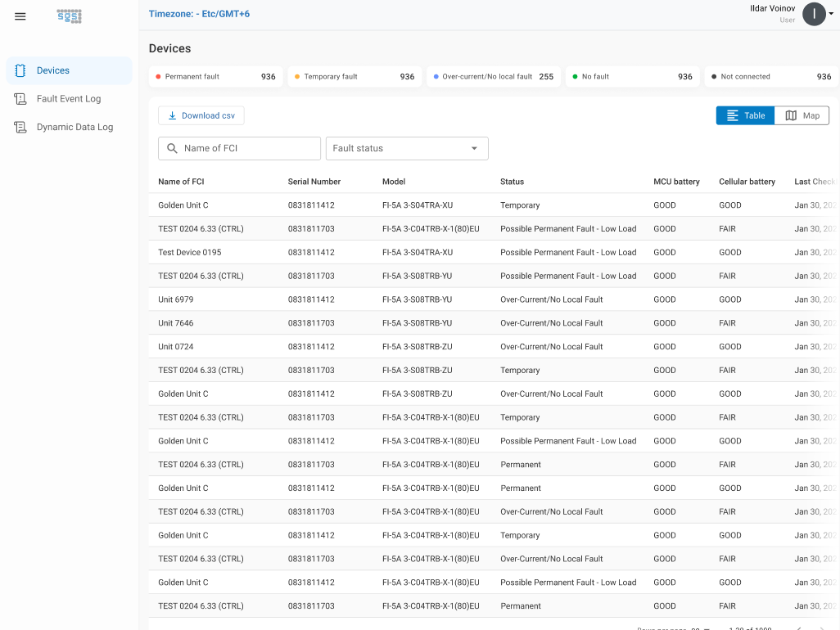This screenshot has height=630, width=840.
Task: Filter by Temporary fault card
Action: point(355,77)
